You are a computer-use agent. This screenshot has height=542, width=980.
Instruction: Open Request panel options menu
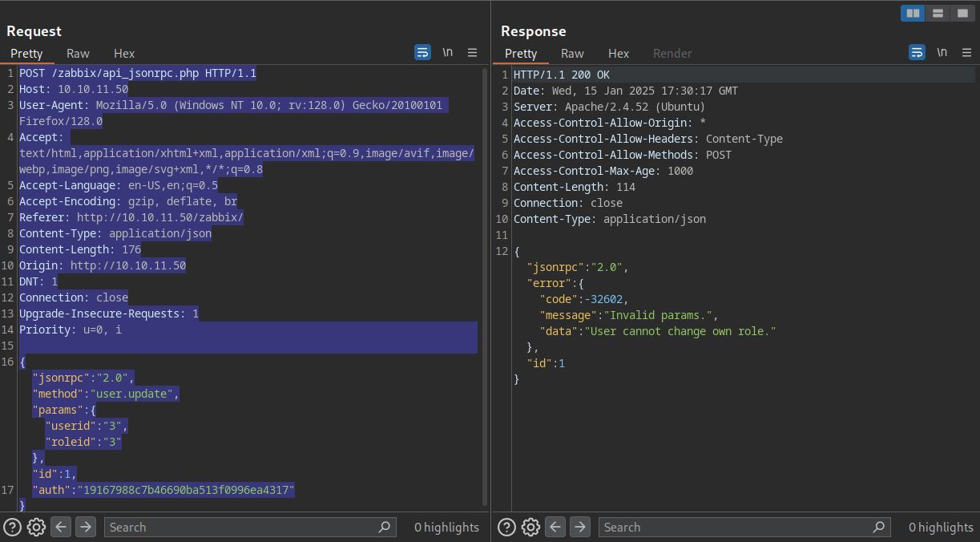click(x=472, y=52)
